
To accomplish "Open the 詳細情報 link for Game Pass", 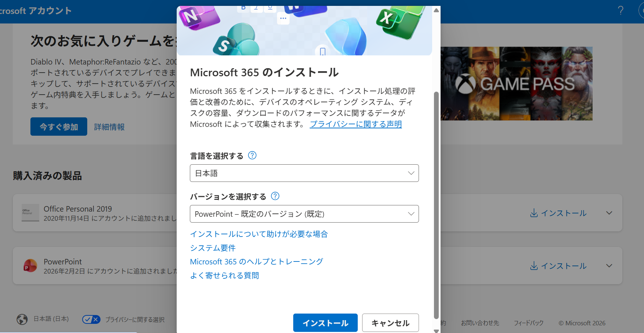I will point(109,127).
